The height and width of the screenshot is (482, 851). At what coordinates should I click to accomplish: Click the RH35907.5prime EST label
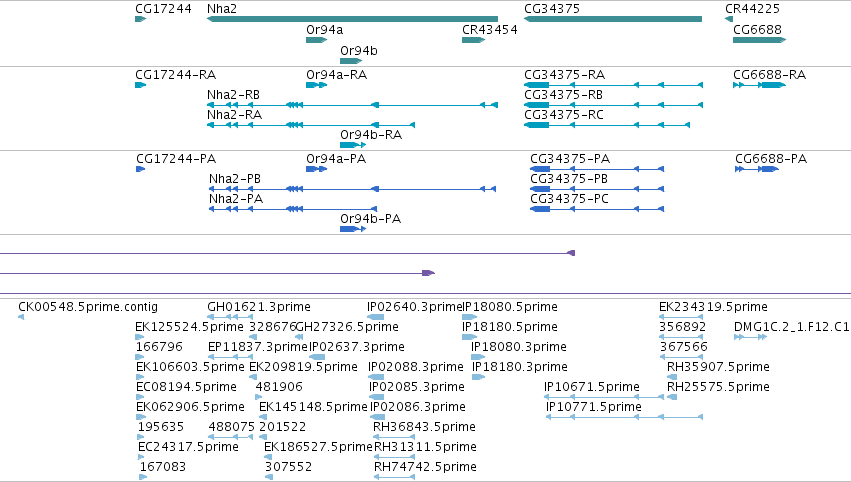tap(718, 367)
